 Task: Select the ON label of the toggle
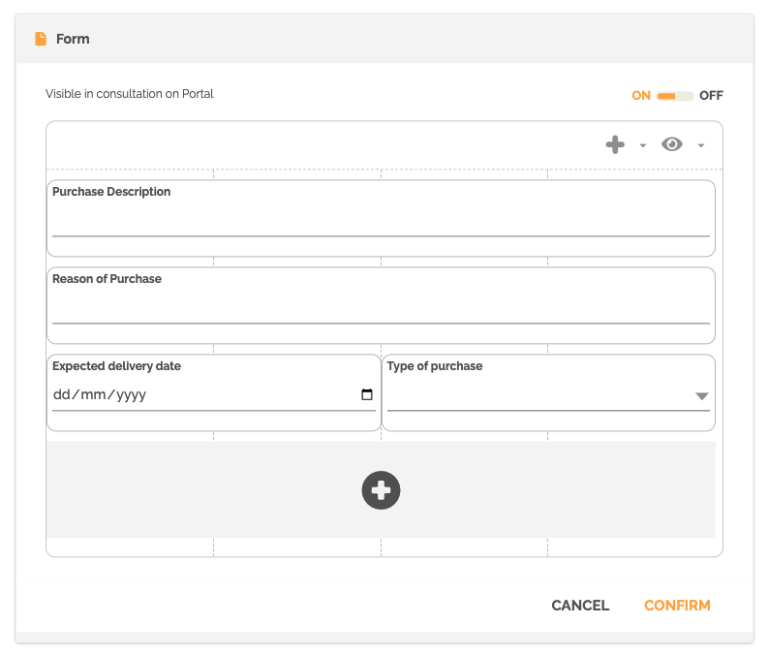641,96
